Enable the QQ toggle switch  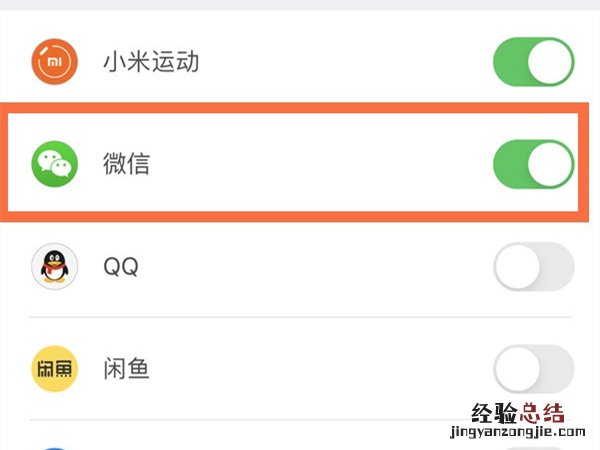[x=533, y=267]
